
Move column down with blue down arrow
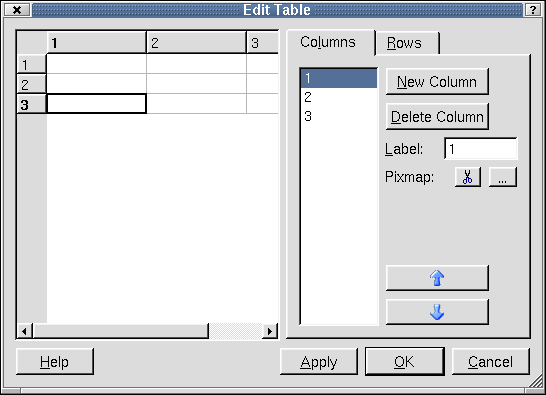click(437, 312)
